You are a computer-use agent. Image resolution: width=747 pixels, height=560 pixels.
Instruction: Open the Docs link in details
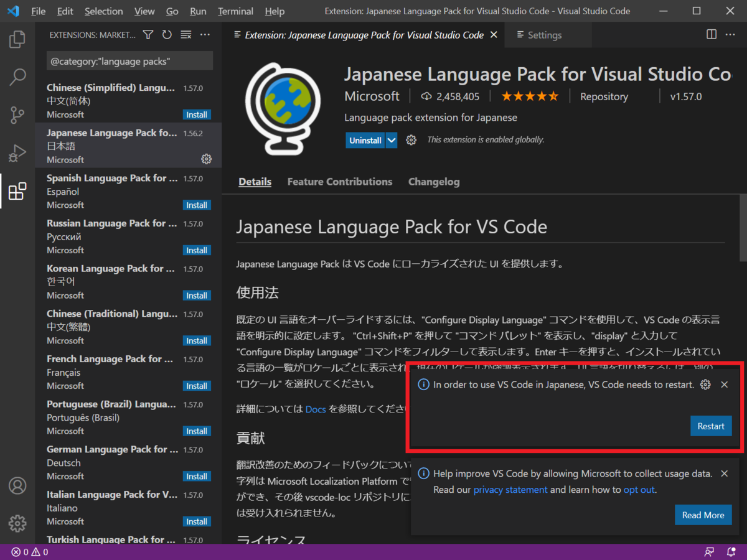(316, 409)
